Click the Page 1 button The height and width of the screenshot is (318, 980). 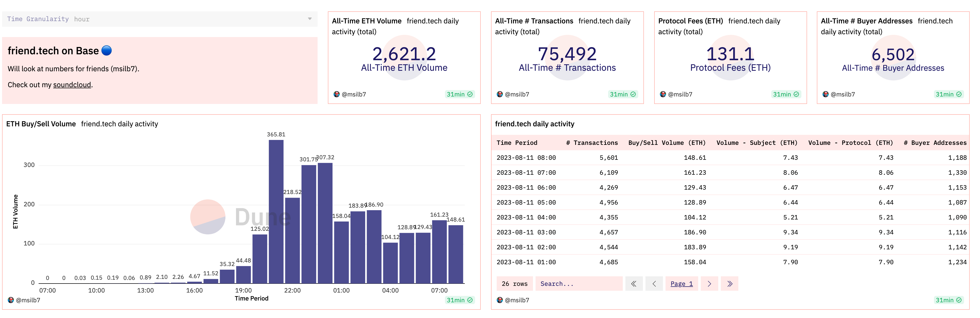pos(681,284)
